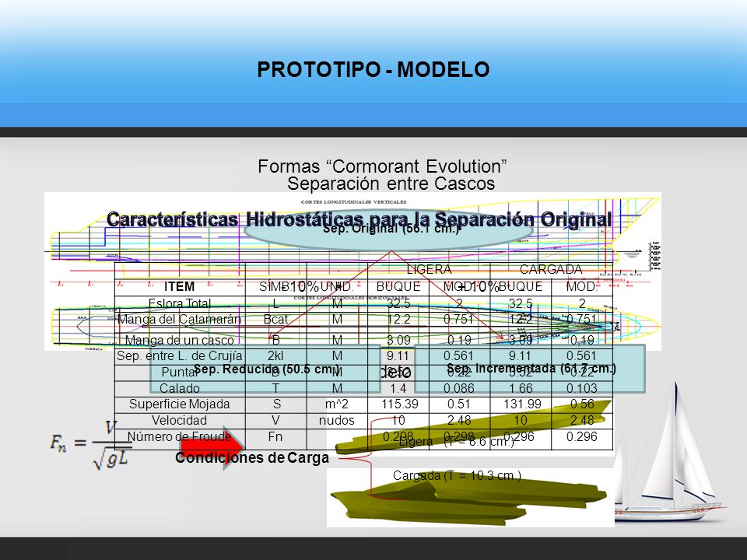The image size is (747, 560).
Task: Select the 'Características Hidrostáticas para la Separación Original' heading
Action: [359, 219]
